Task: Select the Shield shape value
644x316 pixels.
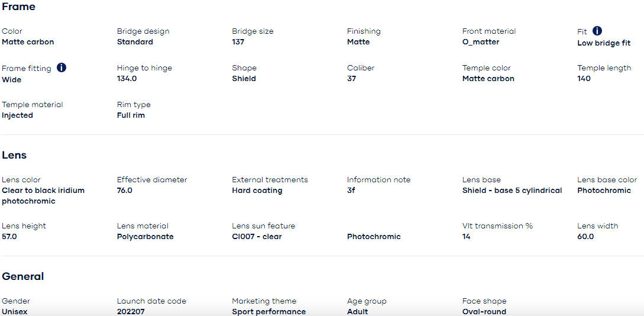Action: 244,79
